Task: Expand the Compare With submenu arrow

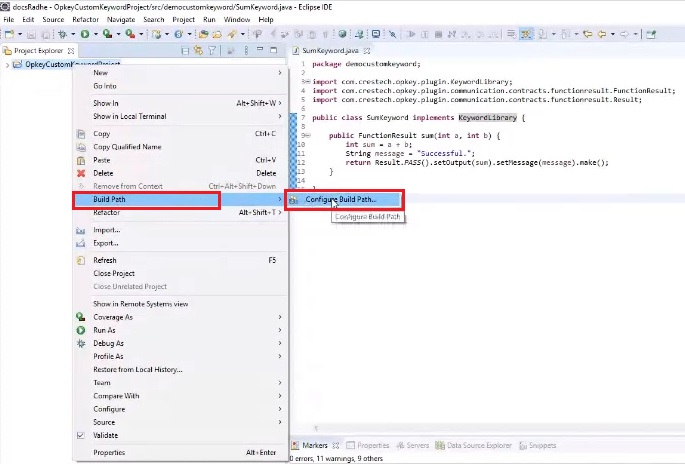Action: (x=279, y=396)
